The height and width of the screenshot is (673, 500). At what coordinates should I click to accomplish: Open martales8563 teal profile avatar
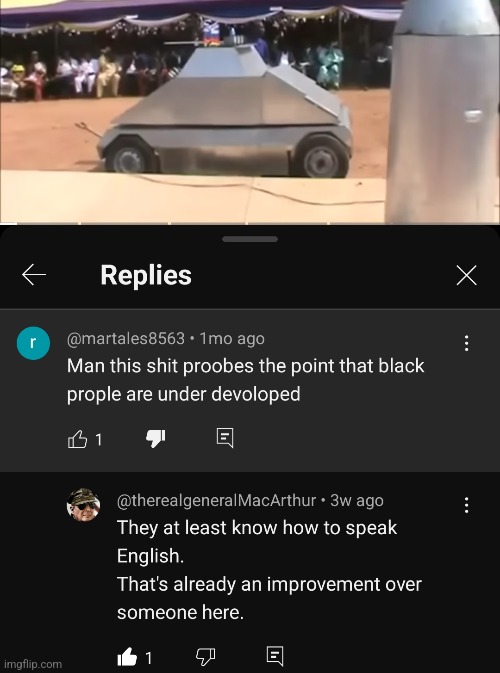(33, 343)
